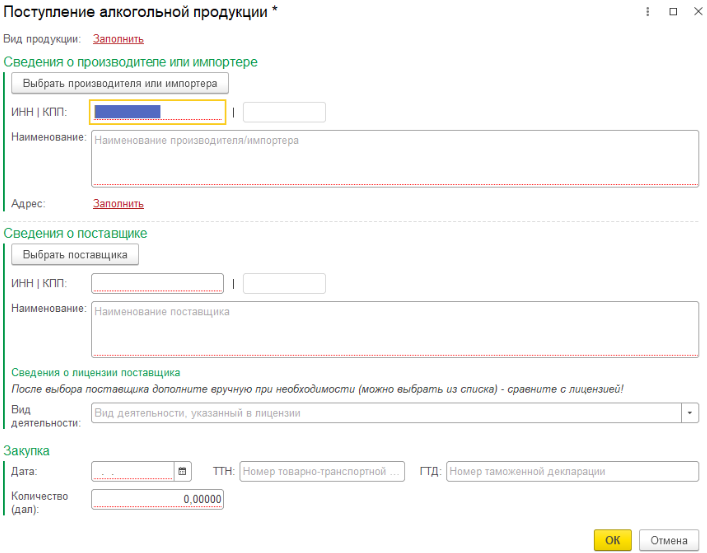Click Наименование производителя/импортера text area

click(x=394, y=159)
